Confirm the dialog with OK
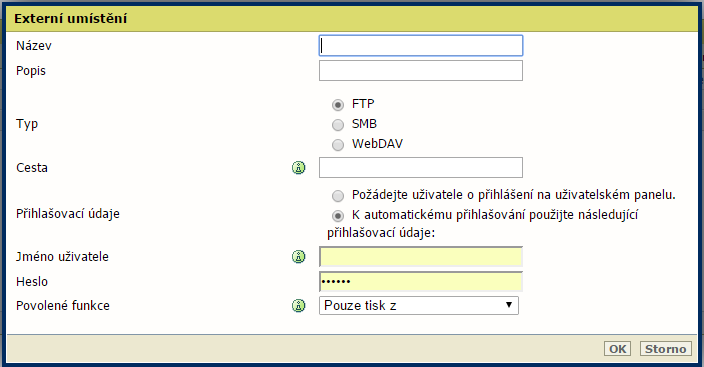Screen dimensions: 704x367 617,349
